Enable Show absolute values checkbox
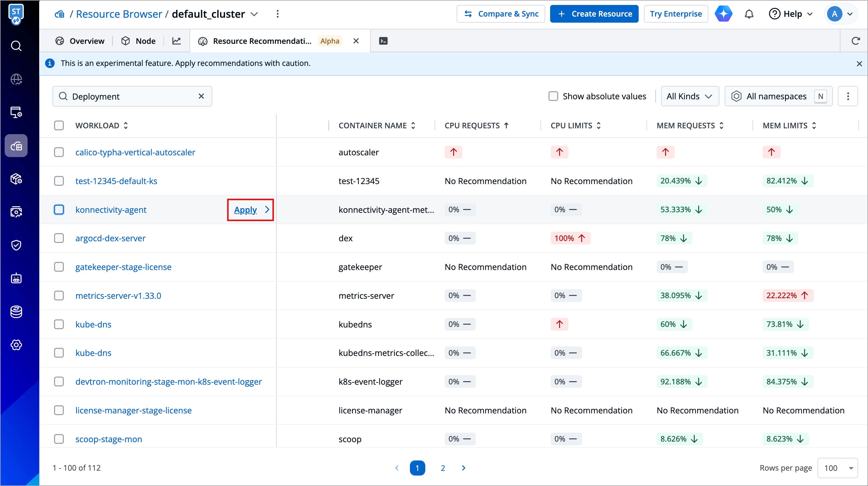 553,96
